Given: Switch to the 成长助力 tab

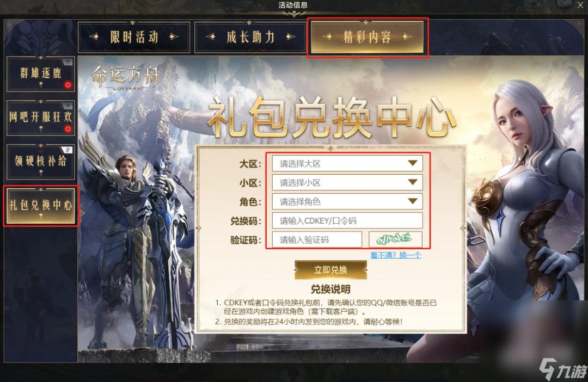Looking at the screenshot, I should click(250, 37).
